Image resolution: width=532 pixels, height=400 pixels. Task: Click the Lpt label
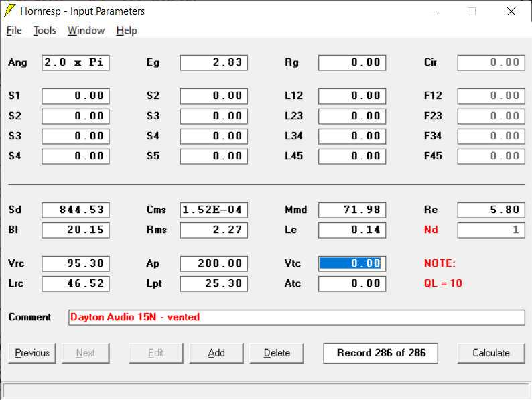tap(154, 284)
